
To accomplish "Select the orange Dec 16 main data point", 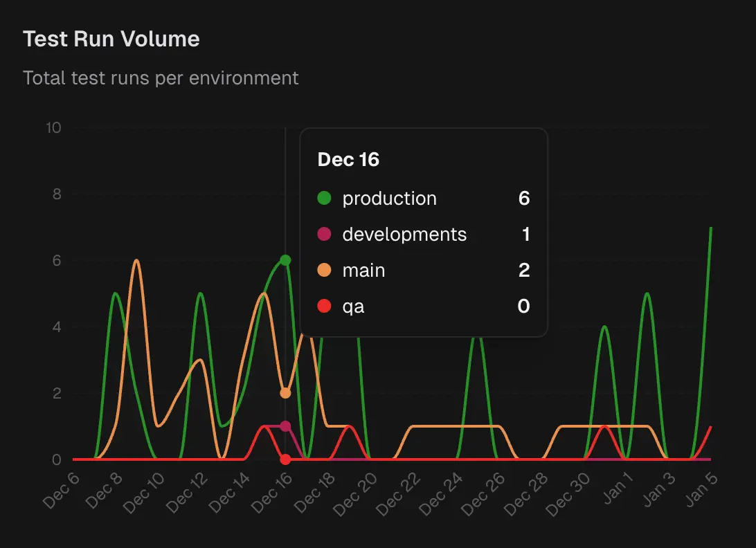I will (285, 392).
